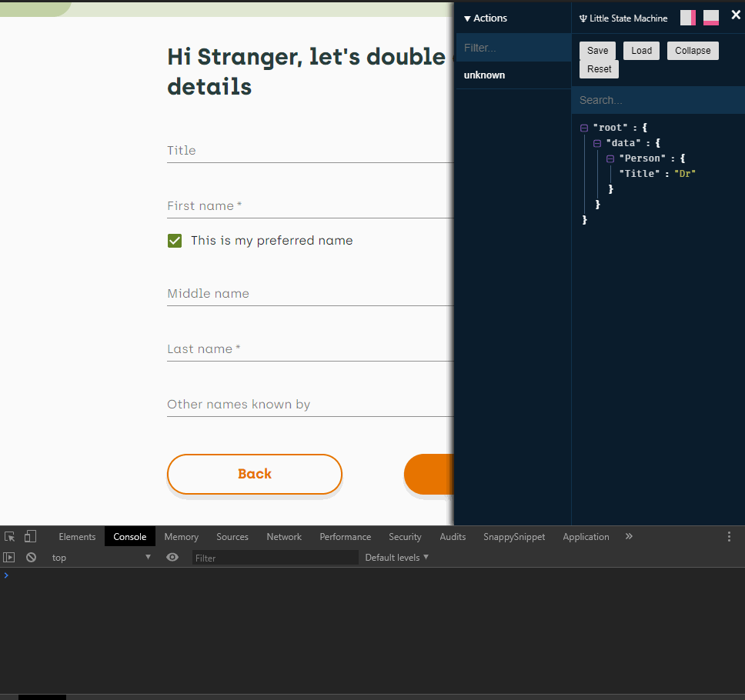This screenshot has width=745, height=700.
Task: Switch Little State Machine to bottom-dock layout
Action: (710, 17)
